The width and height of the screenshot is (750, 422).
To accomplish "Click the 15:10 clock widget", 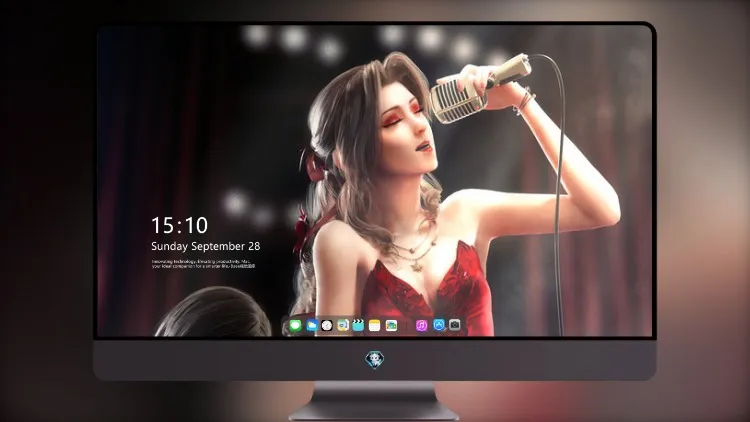I will click(179, 225).
